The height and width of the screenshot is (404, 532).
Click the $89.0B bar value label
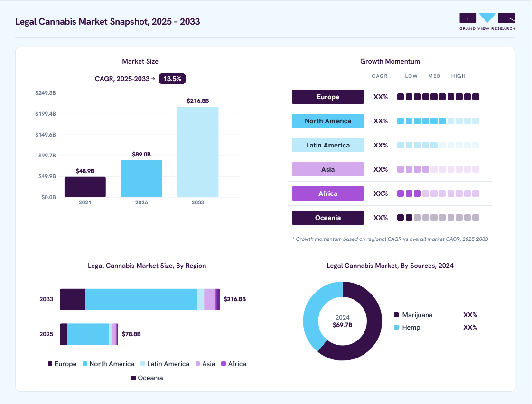pos(141,154)
